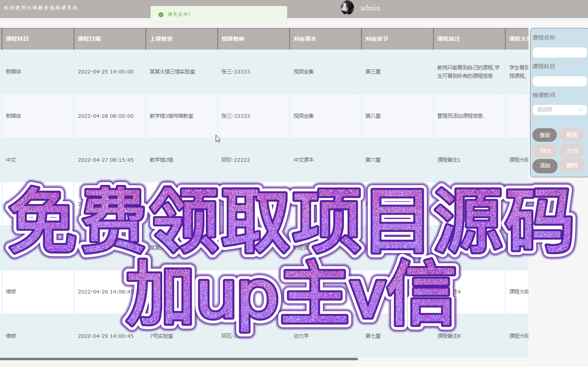The width and height of the screenshot is (588, 367).
Task: Click the 课程名称 input field
Action: point(559,52)
